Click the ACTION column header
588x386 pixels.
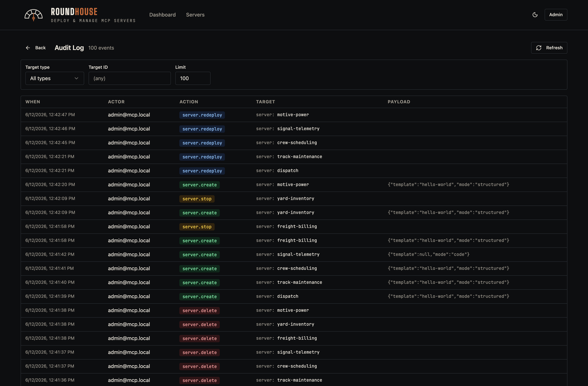point(189,102)
